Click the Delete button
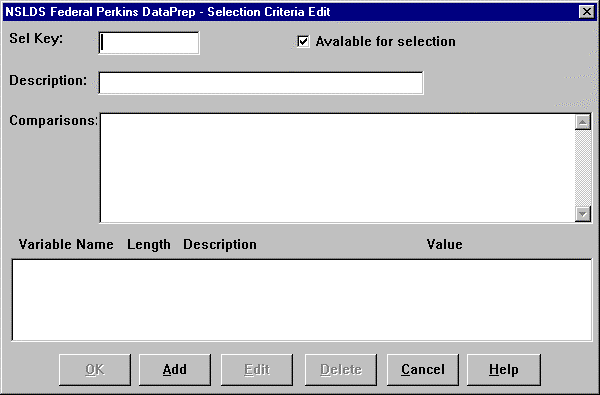 341,370
